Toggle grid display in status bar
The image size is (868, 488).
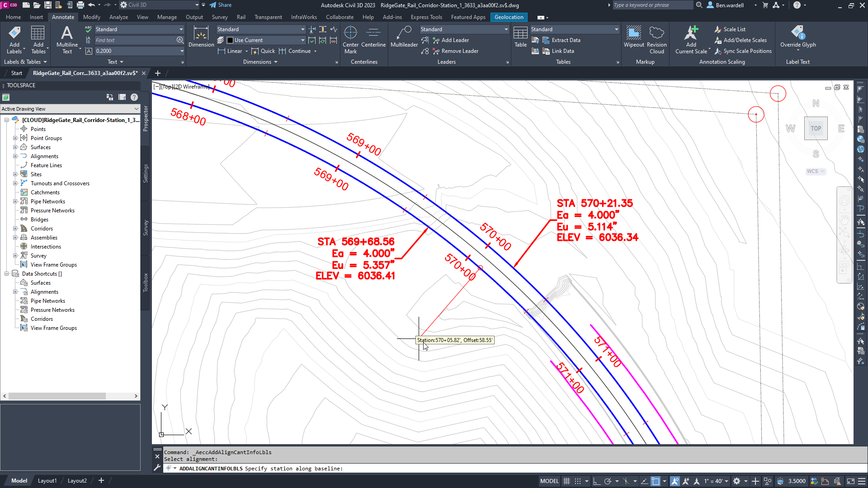coord(566,481)
